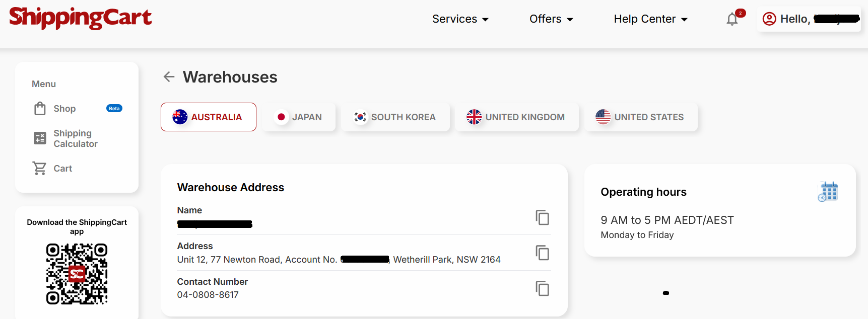Click the back arrow next to Warehouses
868x319 pixels.
[x=169, y=76]
